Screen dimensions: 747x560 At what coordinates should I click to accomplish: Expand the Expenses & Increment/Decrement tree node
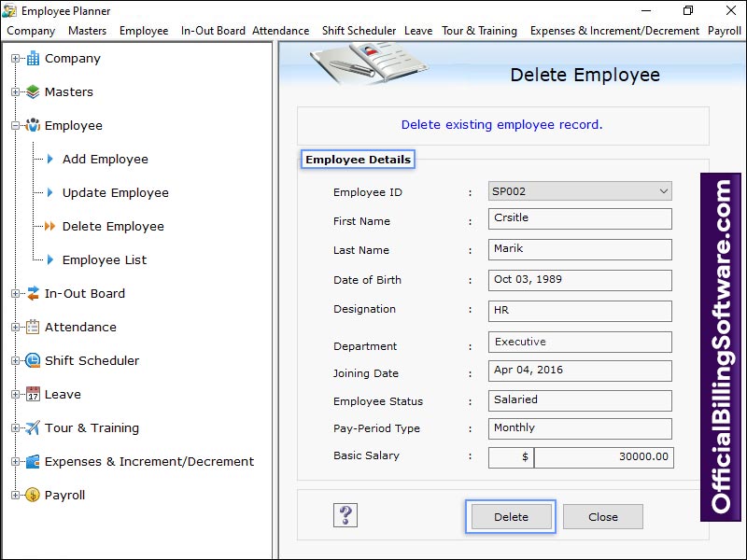[x=15, y=462]
